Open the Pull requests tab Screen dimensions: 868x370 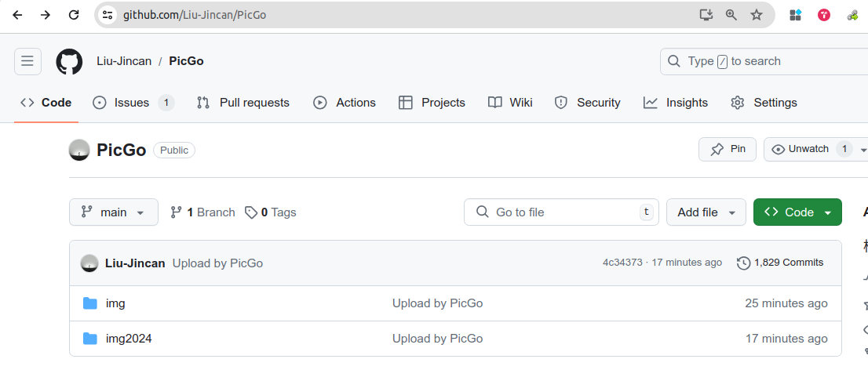[x=243, y=103]
